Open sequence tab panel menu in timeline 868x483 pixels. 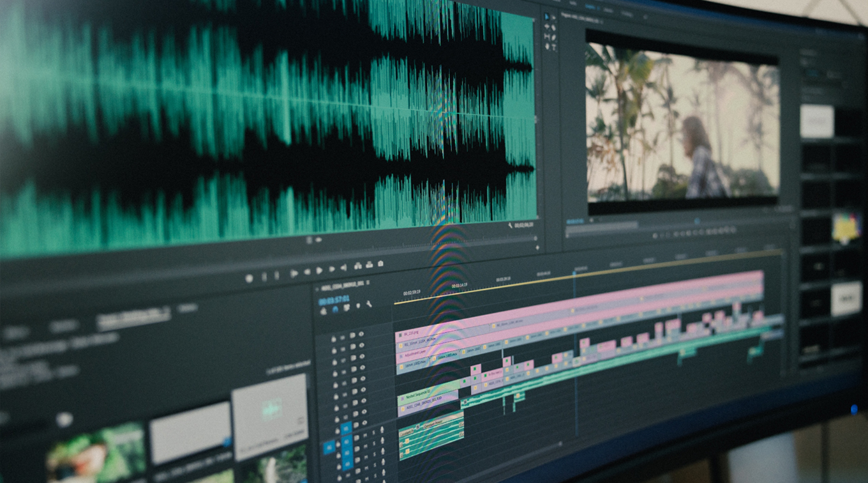368,282
